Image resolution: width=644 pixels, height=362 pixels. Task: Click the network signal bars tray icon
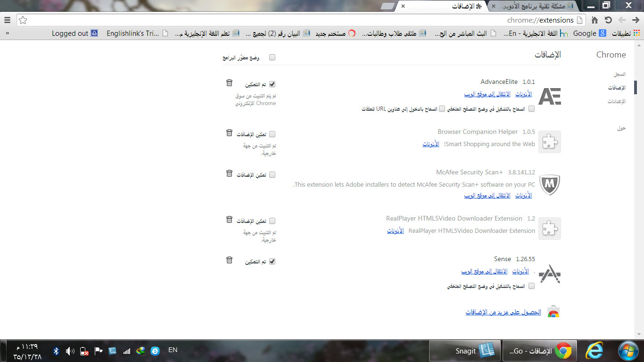point(126,351)
